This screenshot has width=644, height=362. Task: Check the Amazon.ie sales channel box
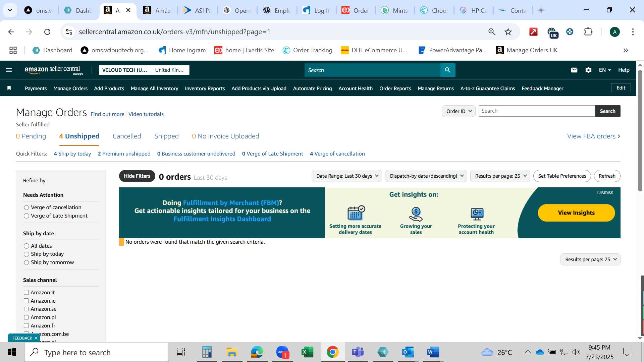26,301
